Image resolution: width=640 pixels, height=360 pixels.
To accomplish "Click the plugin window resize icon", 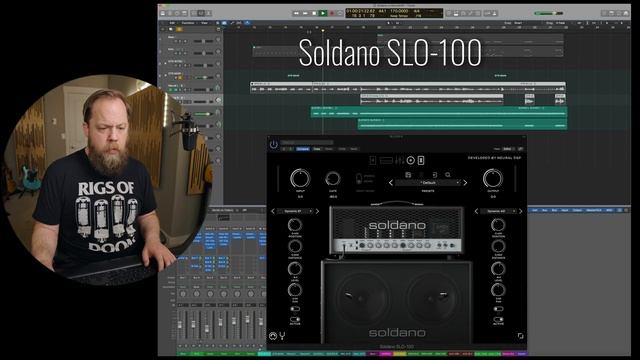I will click(x=520, y=336).
